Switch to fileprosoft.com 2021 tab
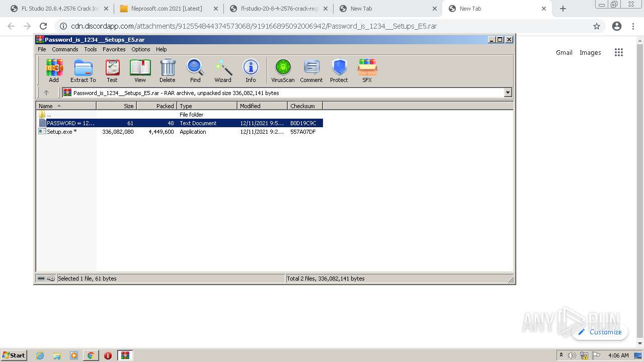The width and height of the screenshot is (644, 362). coord(166,9)
